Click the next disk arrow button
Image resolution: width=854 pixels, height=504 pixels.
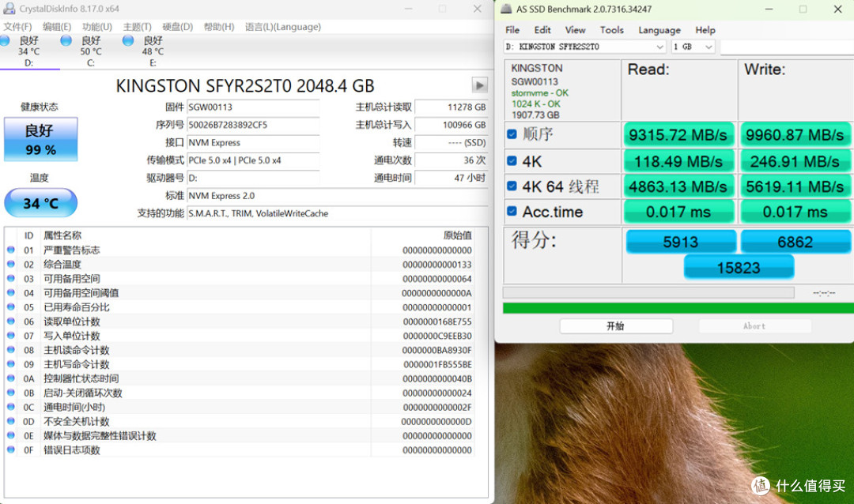tap(479, 85)
